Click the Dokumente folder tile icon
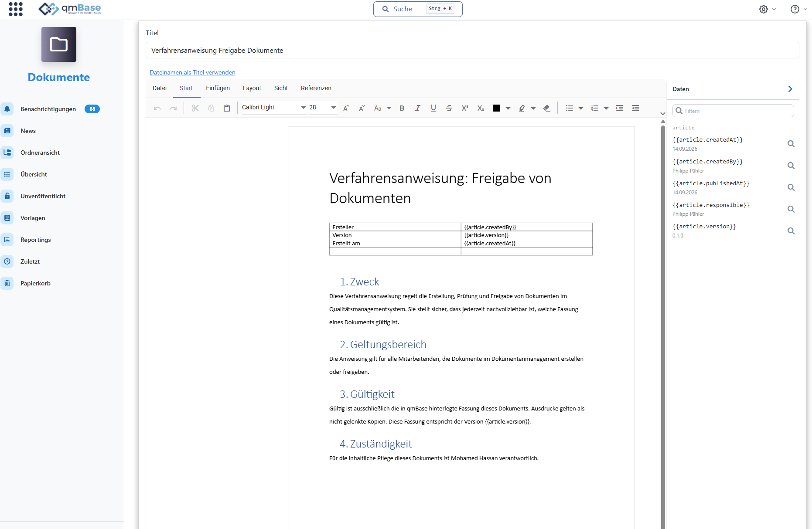 pyautogui.click(x=59, y=44)
